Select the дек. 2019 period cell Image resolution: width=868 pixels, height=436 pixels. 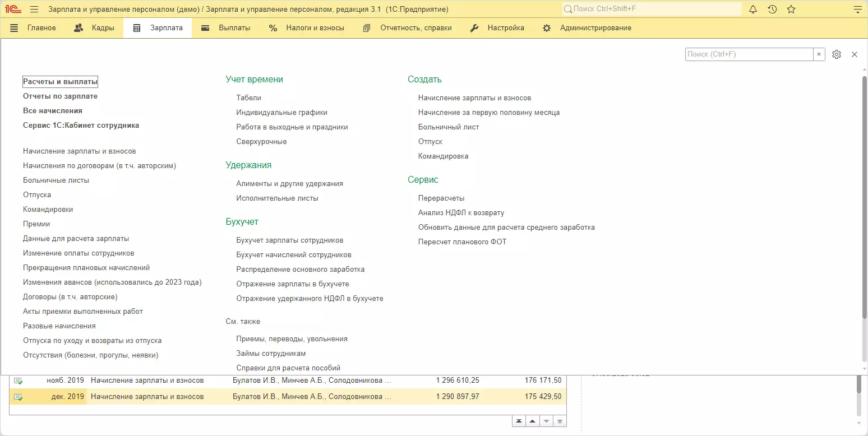(x=68, y=397)
